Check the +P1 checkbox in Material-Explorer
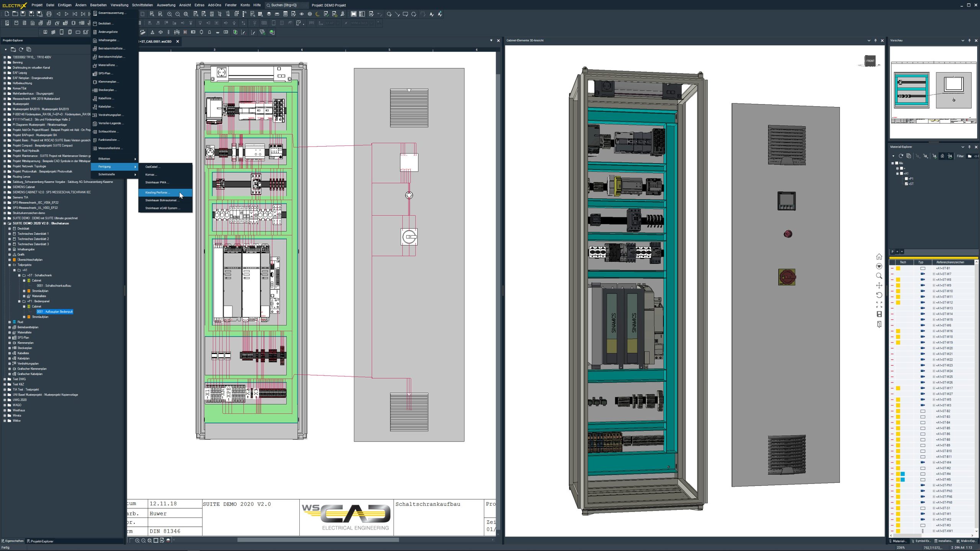Screen dimensions: 980x551 pyautogui.click(x=906, y=178)
